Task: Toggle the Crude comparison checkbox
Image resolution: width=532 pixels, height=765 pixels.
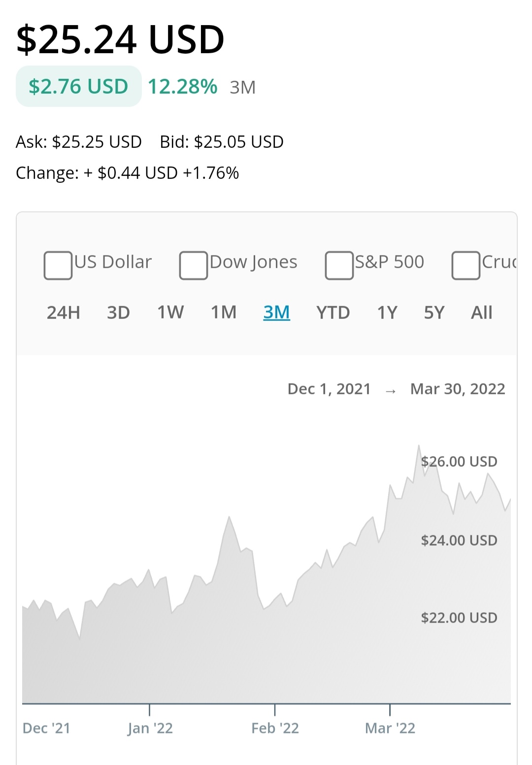Action: (465, 265)
